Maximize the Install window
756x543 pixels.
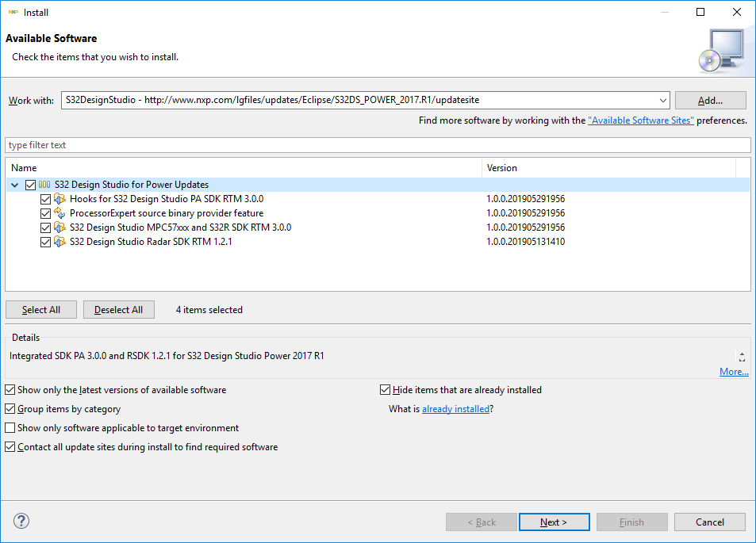tap(700, 12)
